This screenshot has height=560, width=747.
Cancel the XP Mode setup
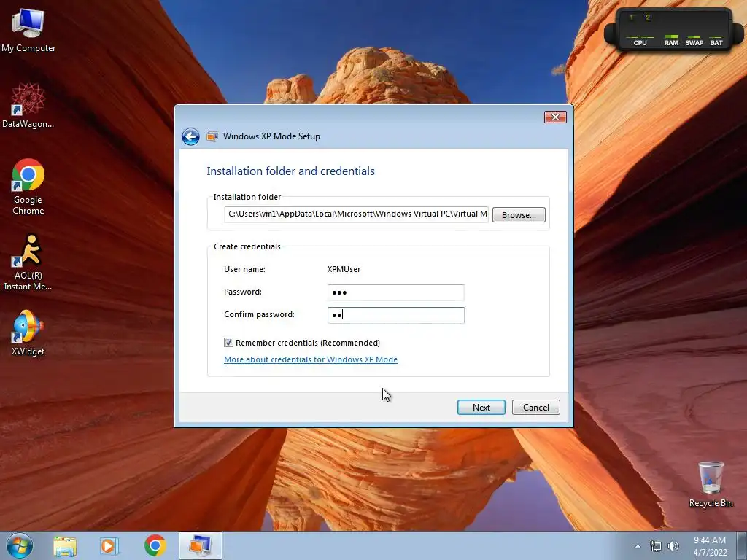pyautogui.click(x=536, y=407)
